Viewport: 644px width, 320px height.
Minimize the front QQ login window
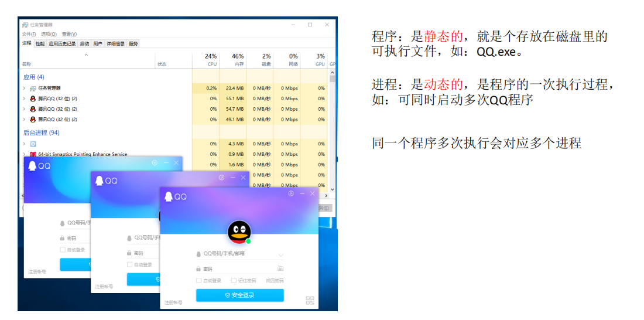pyautogui.click(x=302, y=193)
